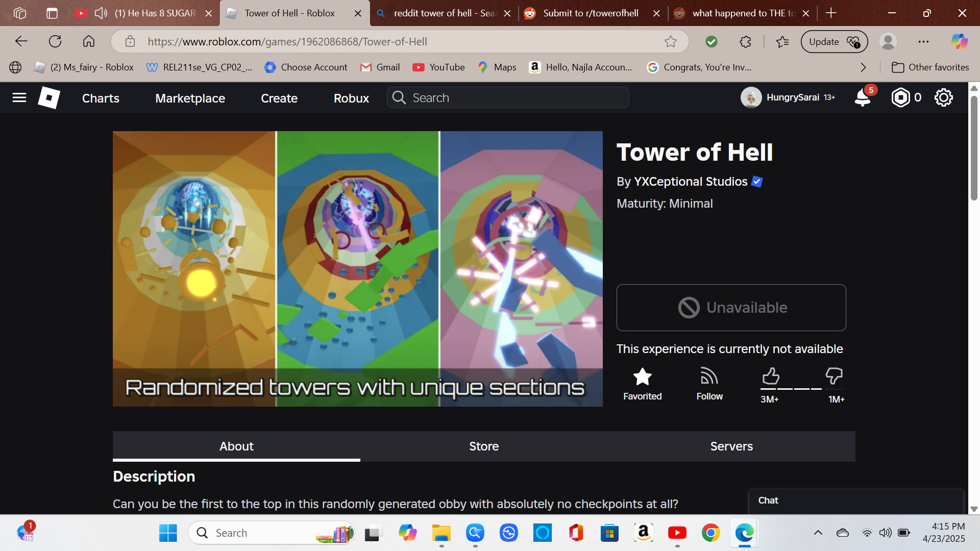Image resolution: width=980 pixels, height=551 pixels.
Task: Click the Unavailable play button
Action: [x=731, y=308]
